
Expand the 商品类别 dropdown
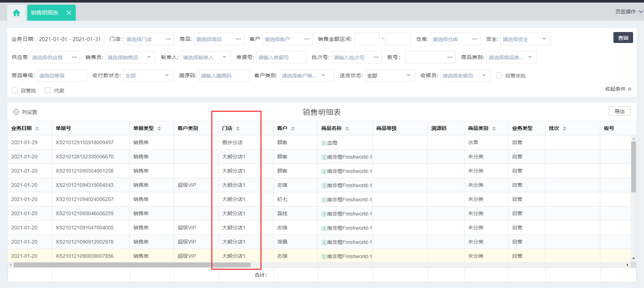(530, 57)
